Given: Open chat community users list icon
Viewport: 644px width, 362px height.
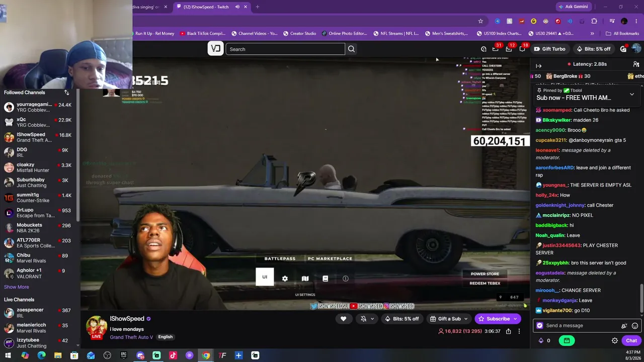Looking at the screenshot, I should click(636, 64).
